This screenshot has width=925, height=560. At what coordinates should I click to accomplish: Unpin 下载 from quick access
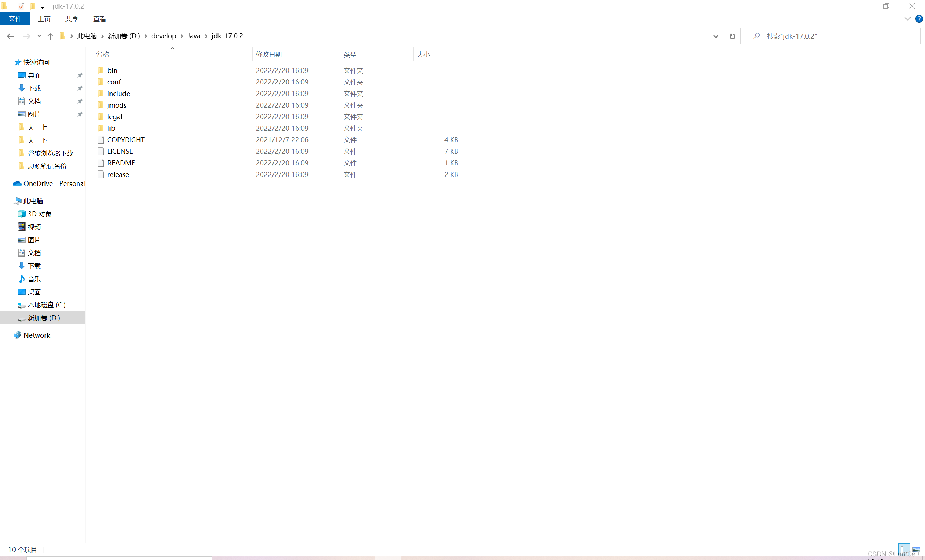click(80, 88)
